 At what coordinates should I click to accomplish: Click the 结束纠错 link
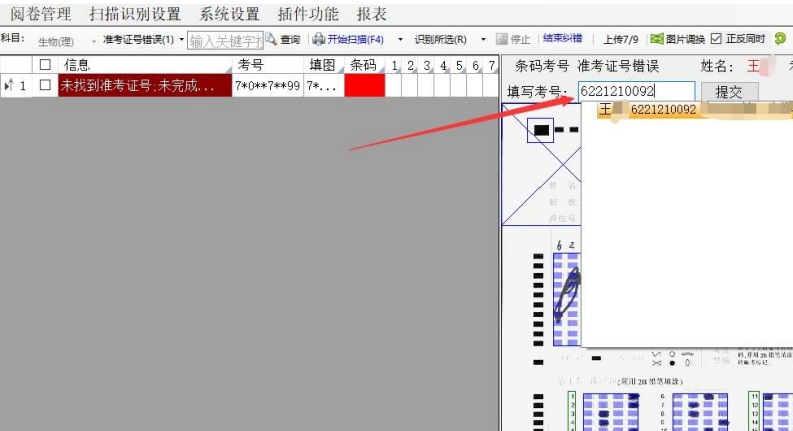(x=562, y=38)
